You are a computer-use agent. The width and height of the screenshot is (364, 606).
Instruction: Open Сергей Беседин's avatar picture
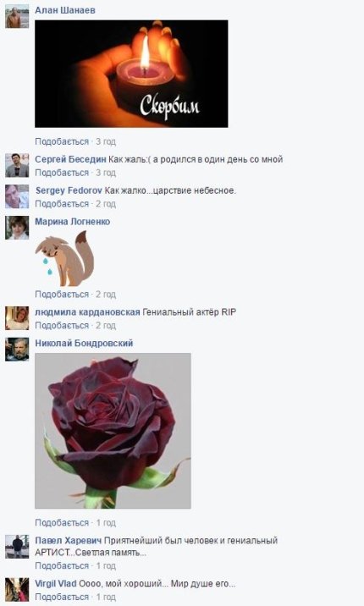[17, 165]
